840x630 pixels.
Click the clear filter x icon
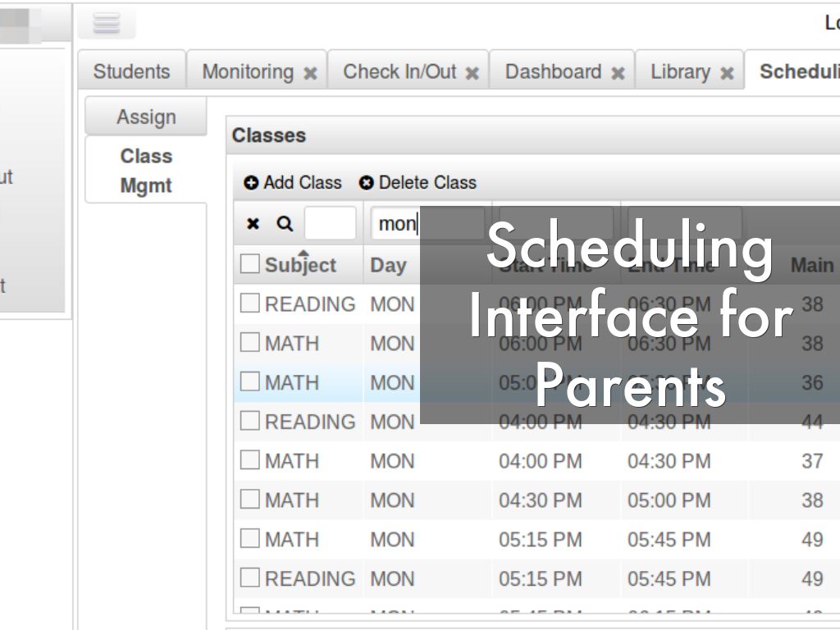(x=253, y=223)
